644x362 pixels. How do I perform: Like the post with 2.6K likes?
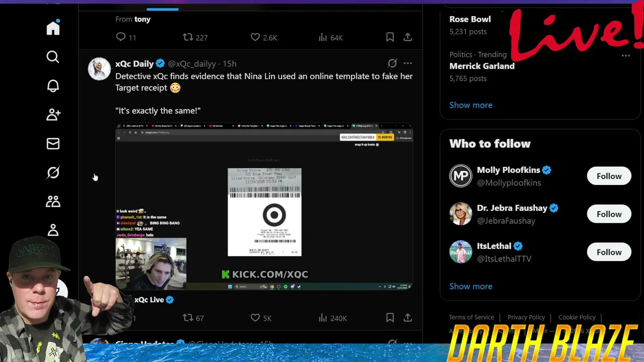tap(264, 37)
